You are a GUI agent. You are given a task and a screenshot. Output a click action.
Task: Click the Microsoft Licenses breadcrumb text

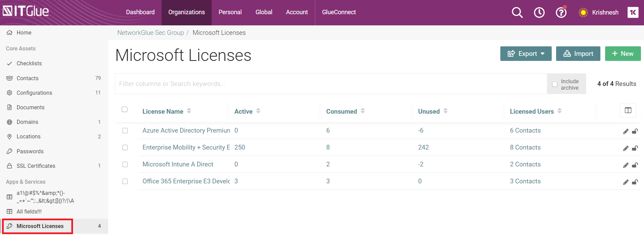coord(219,33)
